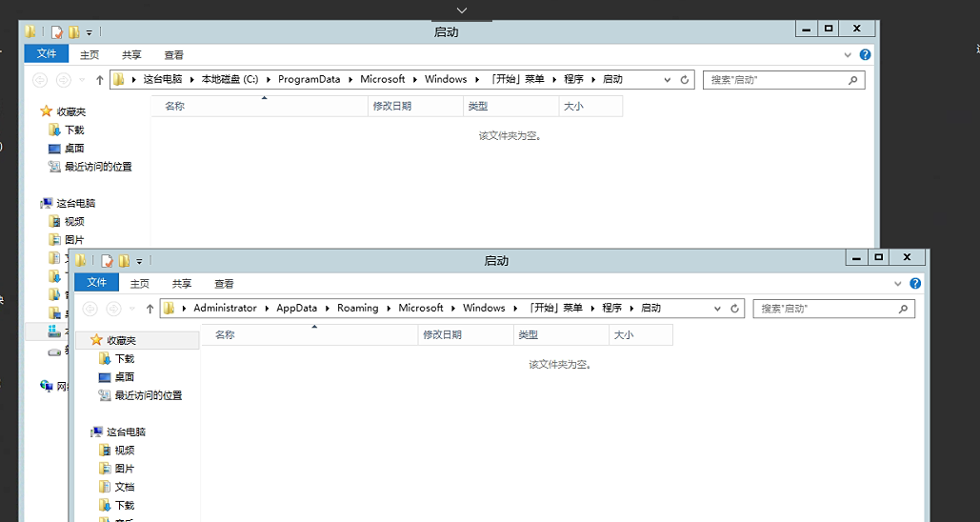Image resolution: width=980 pixels, height=522 pixels.
Task: Click the 搜索"启动" search box in the front window
Action: 824,309
